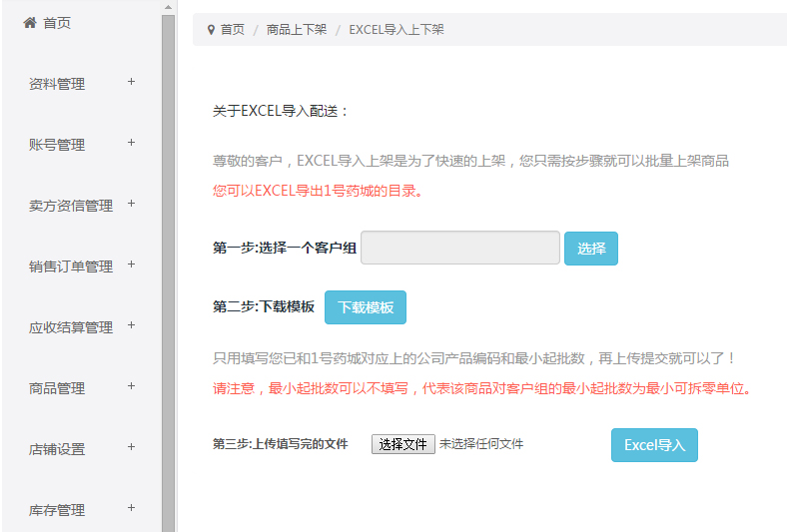Click 选择文件 to choose a file
This screenshot has height=532, width=787.
403,444
